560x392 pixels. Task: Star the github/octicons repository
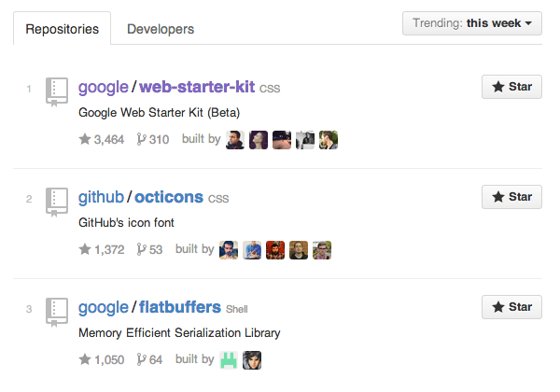point(511,197)
